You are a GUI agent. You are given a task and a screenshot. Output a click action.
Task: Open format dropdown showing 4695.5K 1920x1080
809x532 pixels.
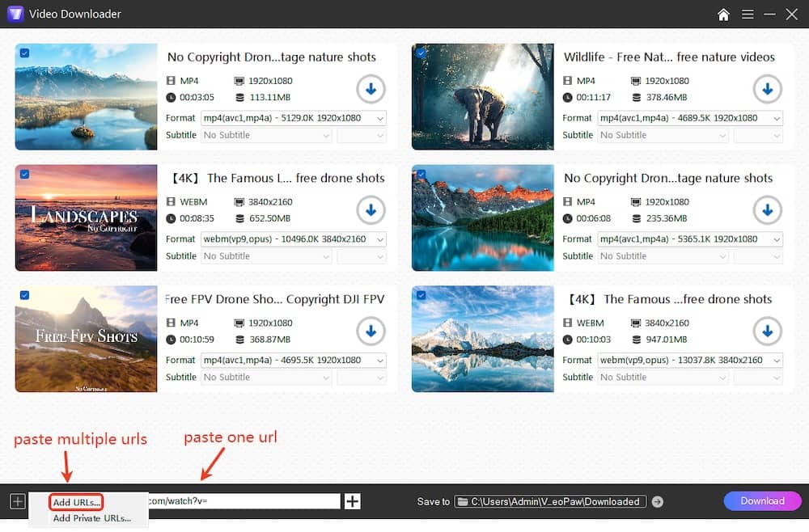[x=293, y=361]
